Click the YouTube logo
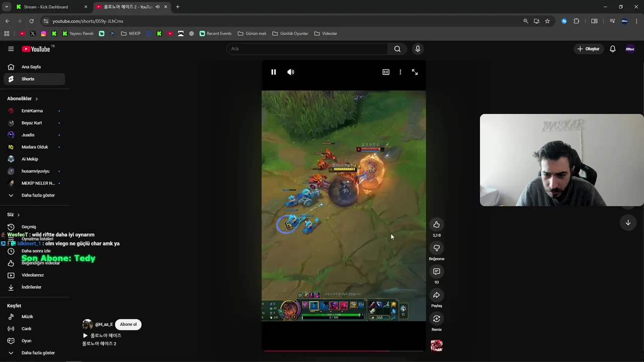644x362 pixels. 36,49
